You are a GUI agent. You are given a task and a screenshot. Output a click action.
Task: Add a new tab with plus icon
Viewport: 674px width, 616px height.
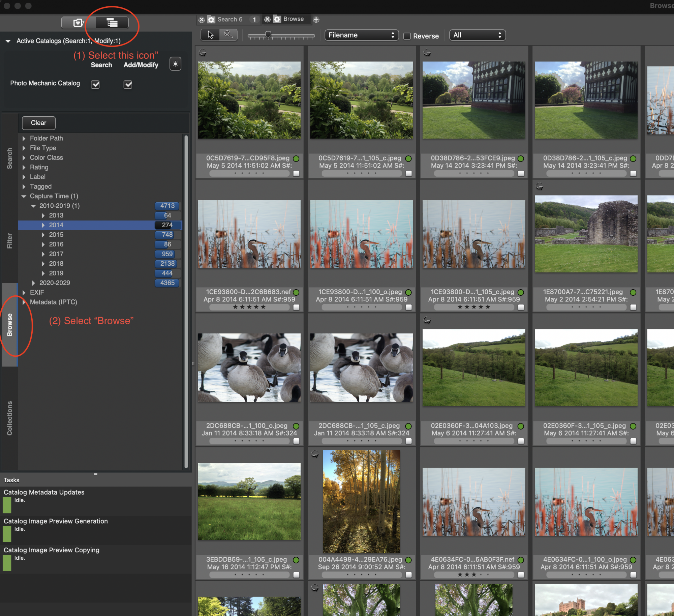click(x=316, y=20)
